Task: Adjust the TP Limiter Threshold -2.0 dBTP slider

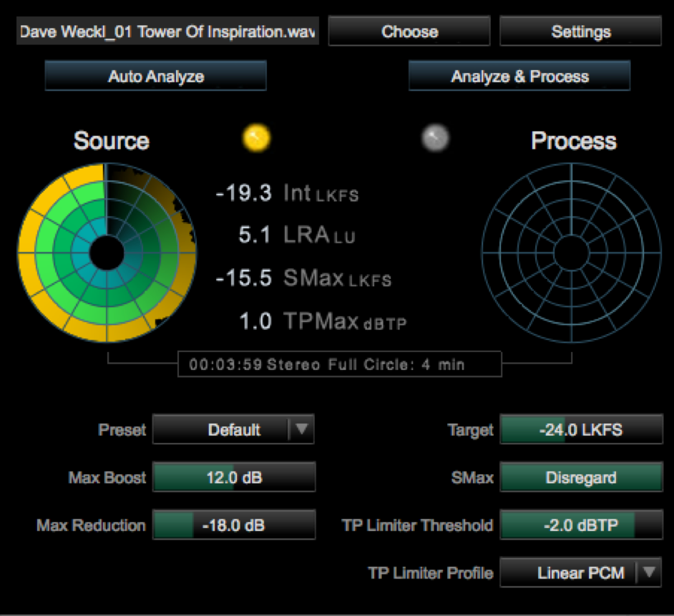Action: 581,525
